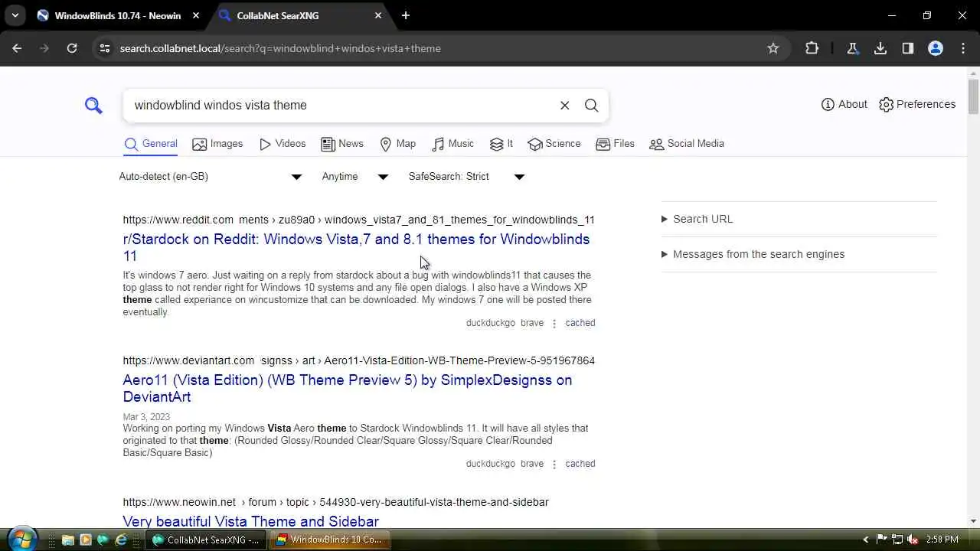Open cached copy of the DeviantArt result
980x551 pixels.
[580, 464]
